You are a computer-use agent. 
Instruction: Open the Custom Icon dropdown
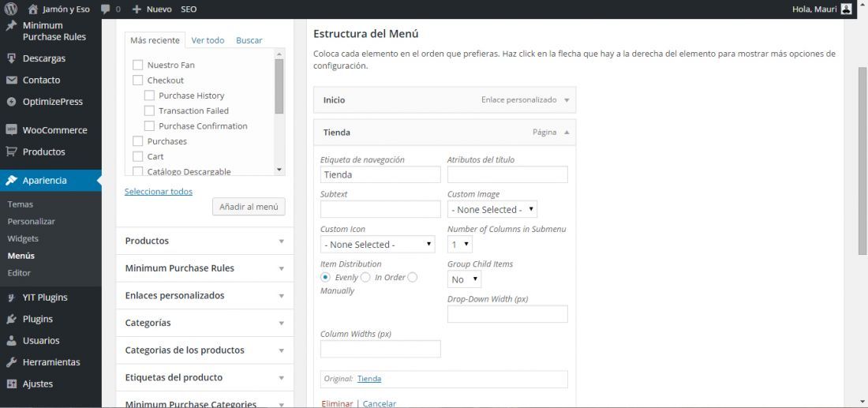click(377, 244)
